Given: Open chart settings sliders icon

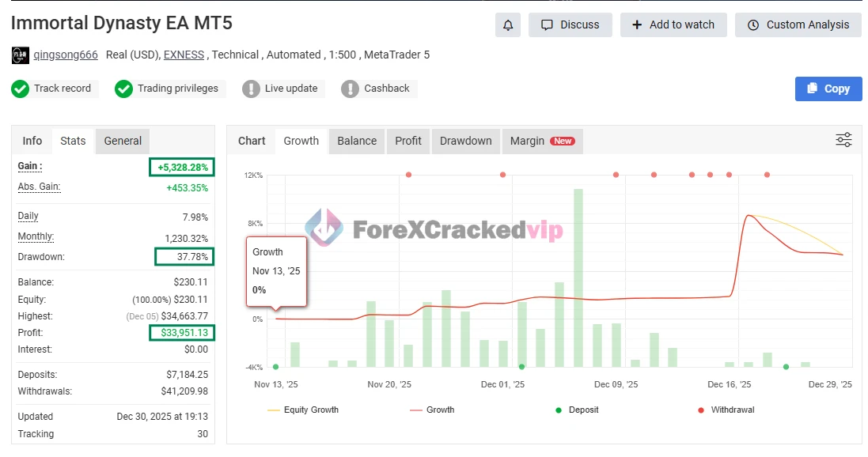Looking at the screenshot, I should [x=843, y=141].
